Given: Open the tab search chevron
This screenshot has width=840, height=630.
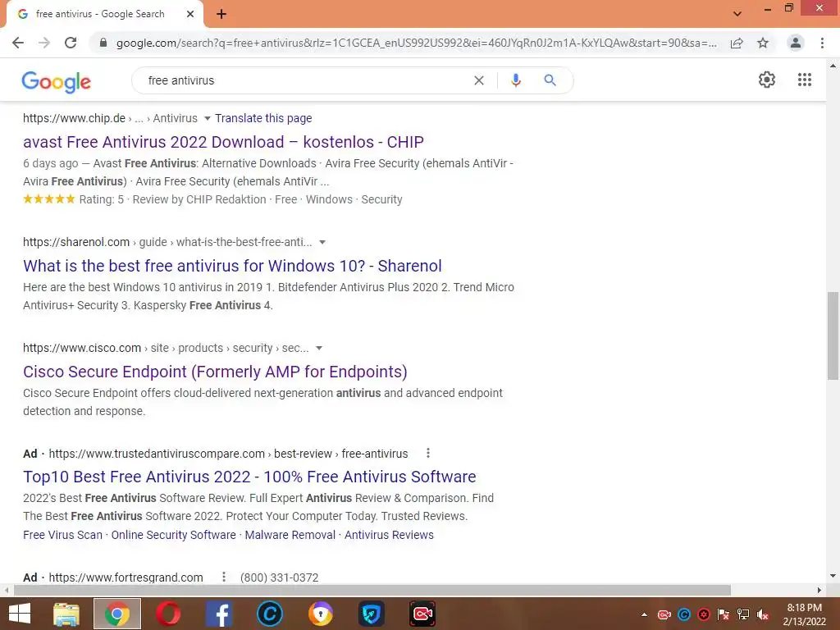Looking at the screenshot, I should [x=737, y=14].
